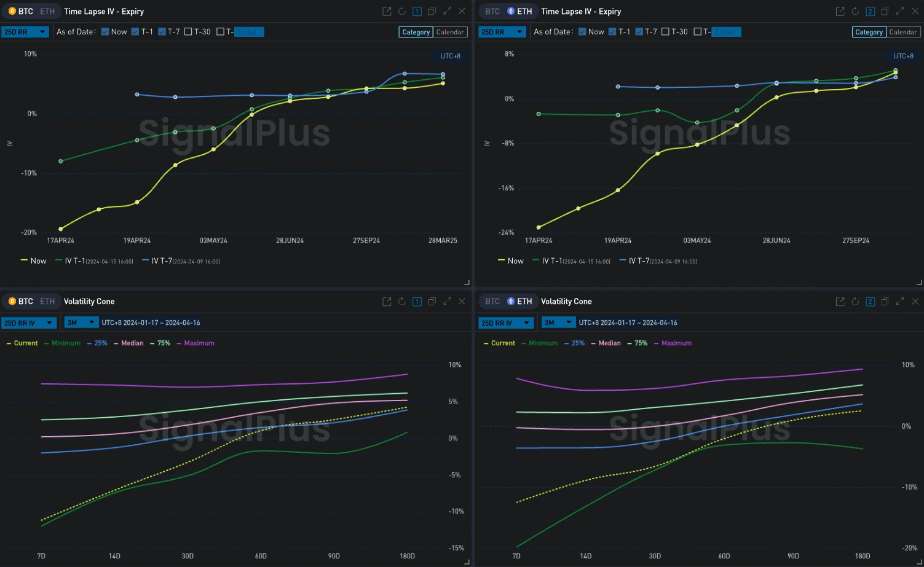Select Category view in ETH Time Lapse panel
This screenshot has height=567, width=924.
(x=869, y=32)
